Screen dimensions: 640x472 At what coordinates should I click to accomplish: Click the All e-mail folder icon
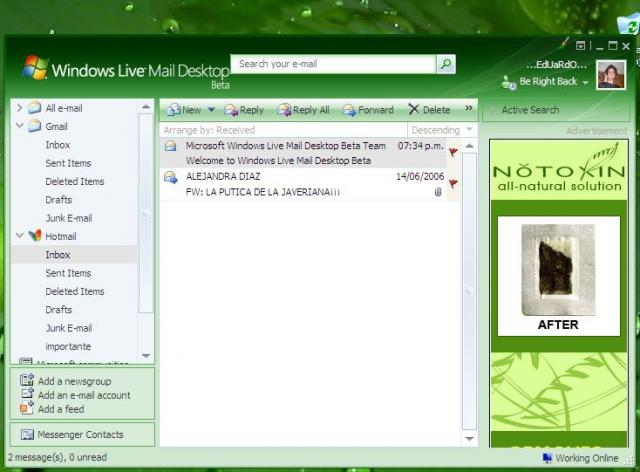tap(35, 107)
